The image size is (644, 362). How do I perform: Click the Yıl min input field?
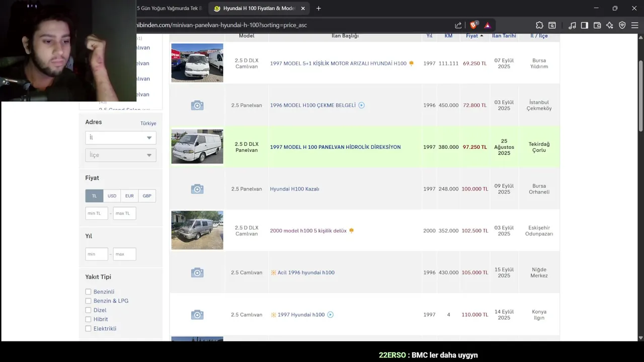tap(97, 254)
